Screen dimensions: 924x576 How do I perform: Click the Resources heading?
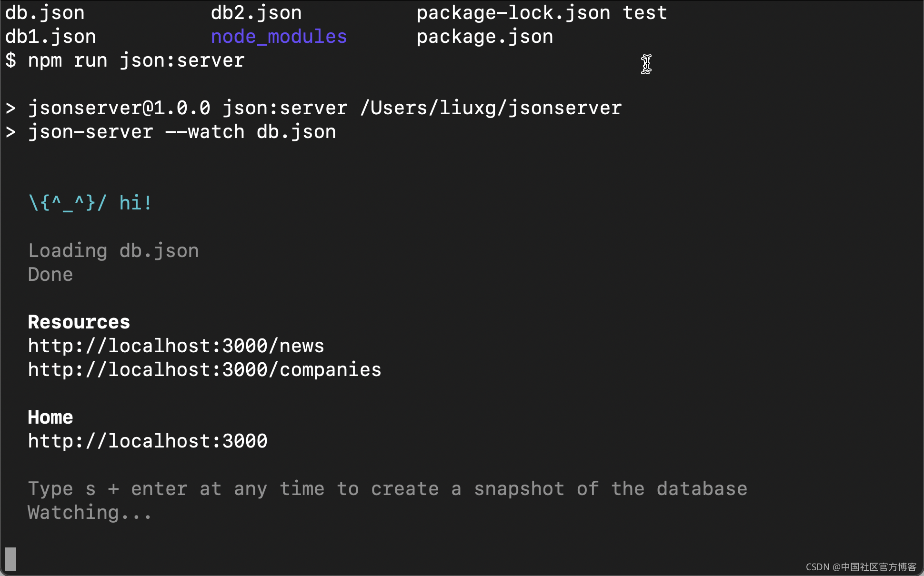(x=79, y=322)
